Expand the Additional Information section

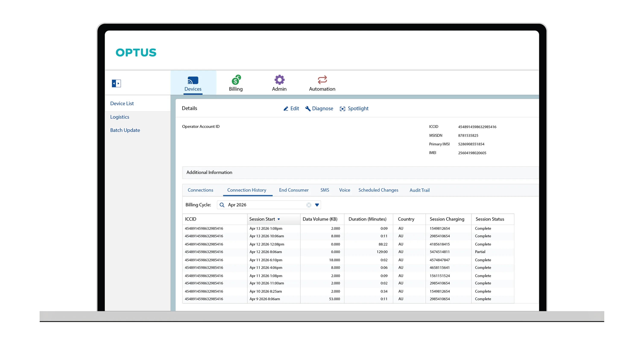click(360, 173)
